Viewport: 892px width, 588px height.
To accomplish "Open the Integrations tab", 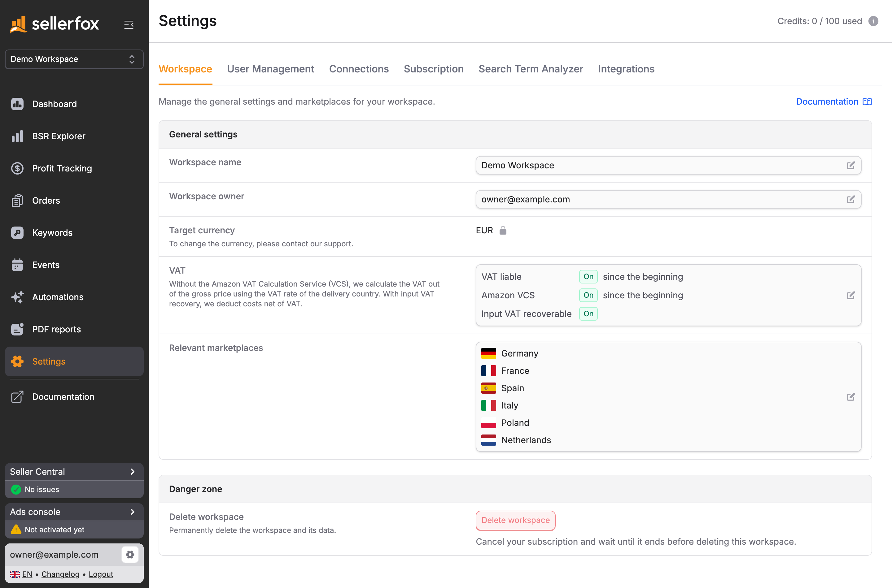I will pyautogui.click(x=626, y=69).
